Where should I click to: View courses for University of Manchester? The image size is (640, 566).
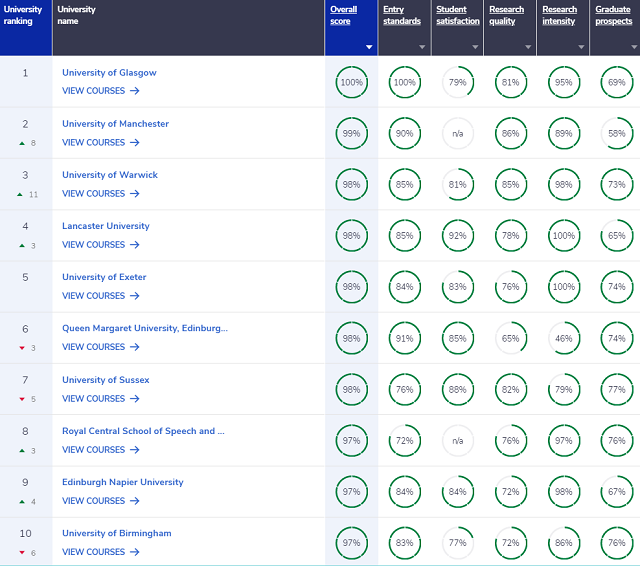click(101, 142)
